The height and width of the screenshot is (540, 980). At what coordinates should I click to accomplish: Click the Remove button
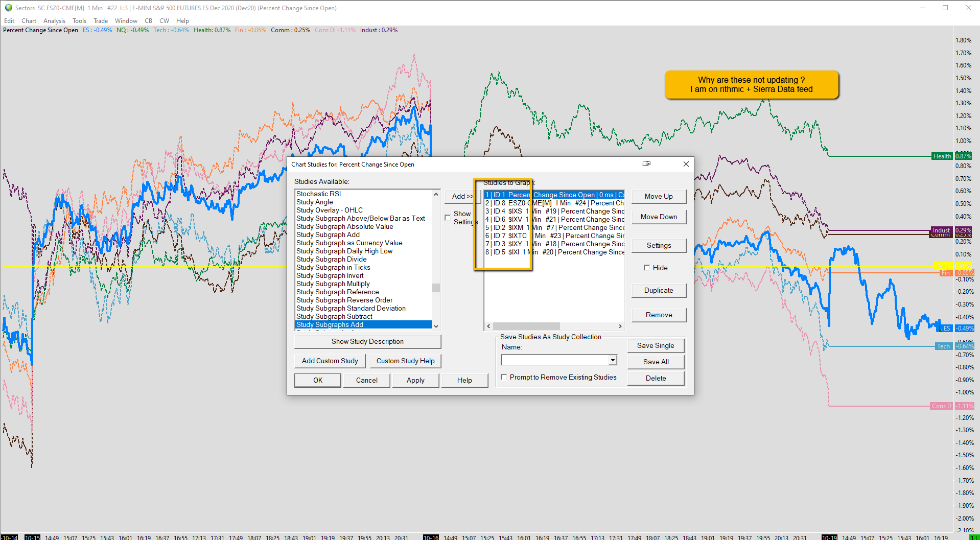tap(659, 315)
